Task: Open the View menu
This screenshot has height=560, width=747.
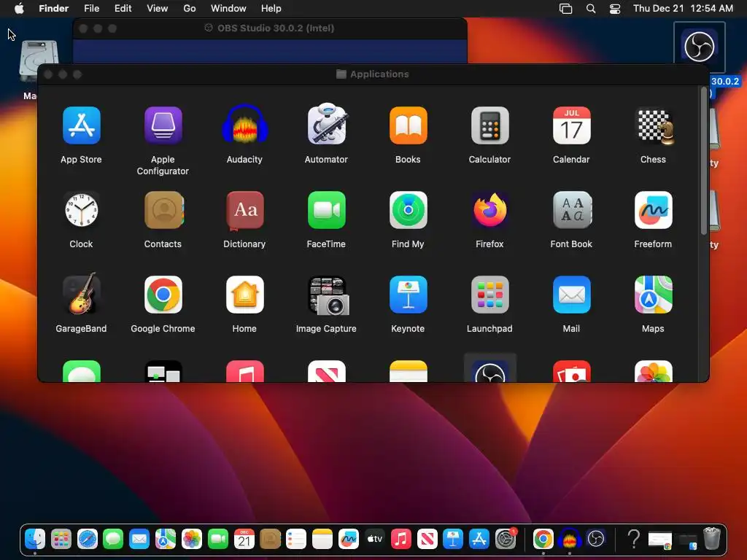Action: [158, 8]
